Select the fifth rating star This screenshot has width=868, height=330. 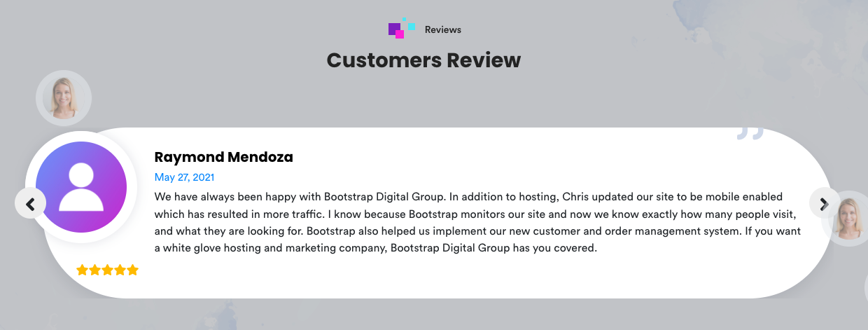[133, 270]
